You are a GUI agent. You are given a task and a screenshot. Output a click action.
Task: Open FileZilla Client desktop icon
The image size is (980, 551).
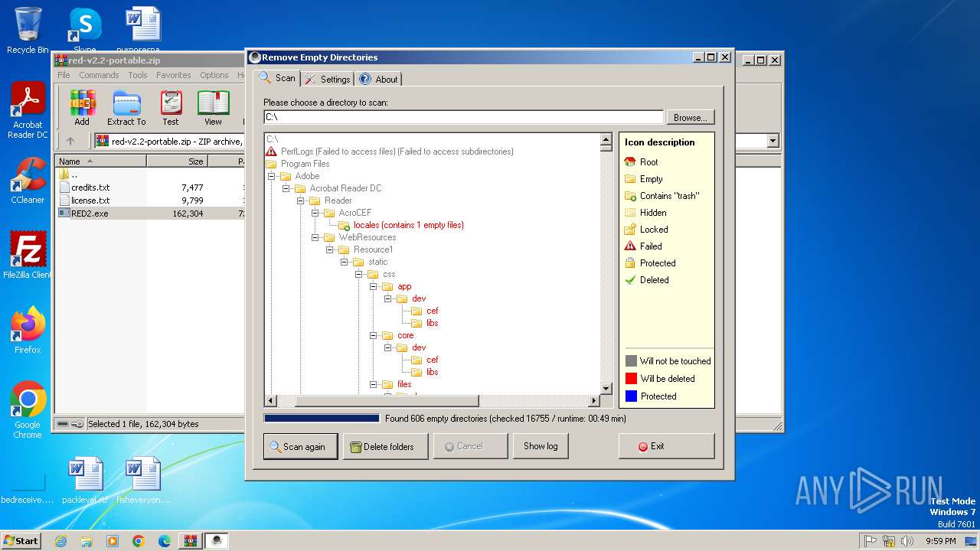pos(28,256)
